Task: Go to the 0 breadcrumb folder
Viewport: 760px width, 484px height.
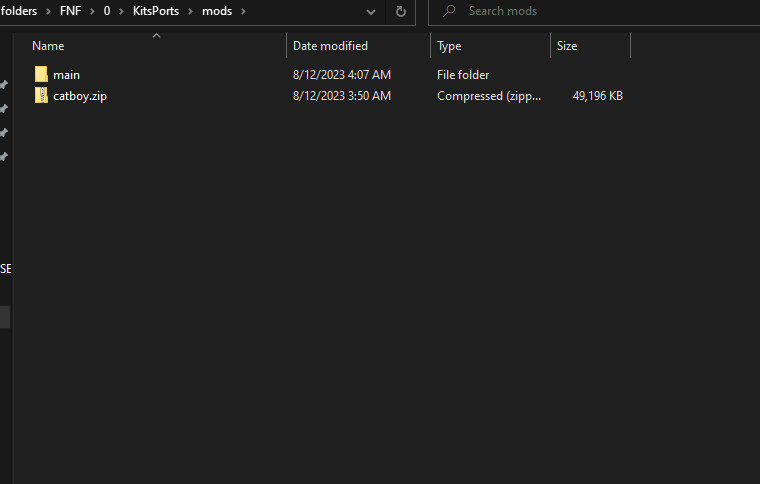Action: coord(107,11)
